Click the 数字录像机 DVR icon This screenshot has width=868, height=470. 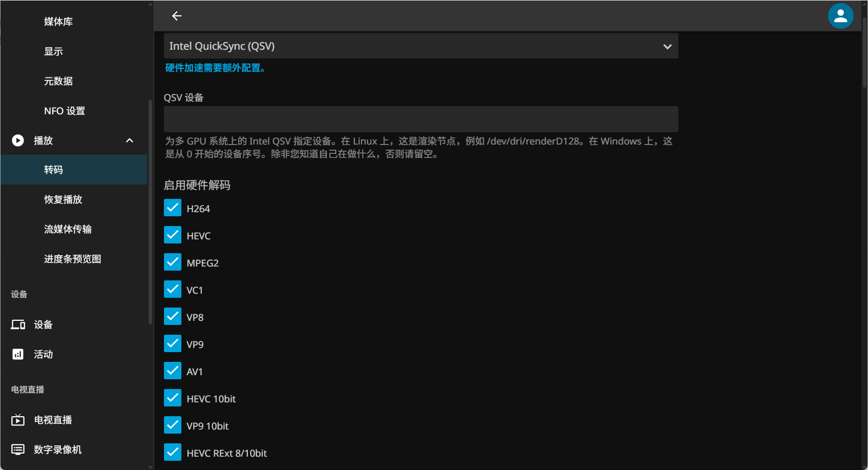pos(18,449)
